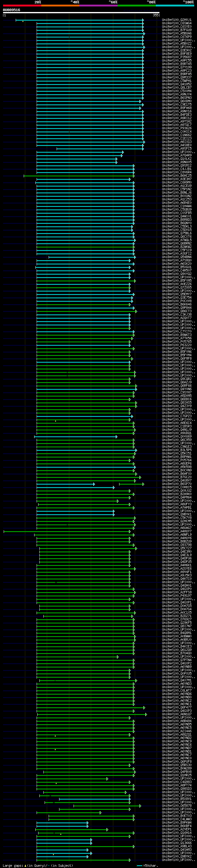The height and width of the screenshot is (868, 197).
Task: Select the label UniRef100_C6H9M0
Action: (x=177, y=182)
